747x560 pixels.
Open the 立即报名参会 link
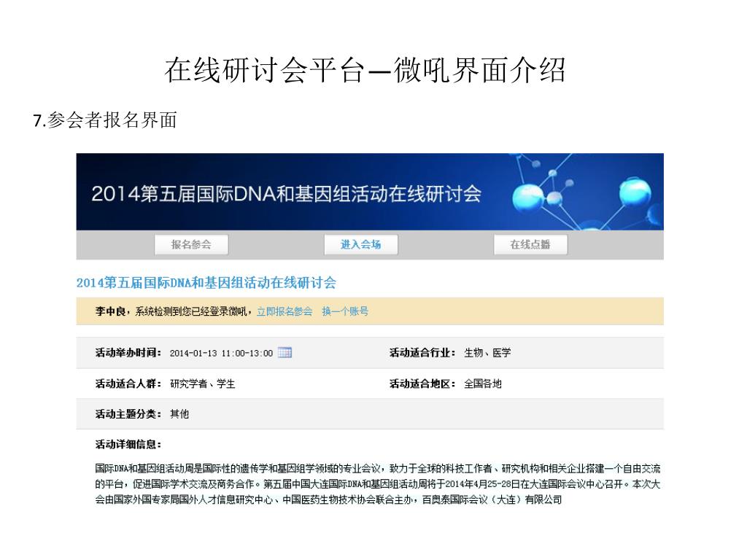[x=285, y=311]
